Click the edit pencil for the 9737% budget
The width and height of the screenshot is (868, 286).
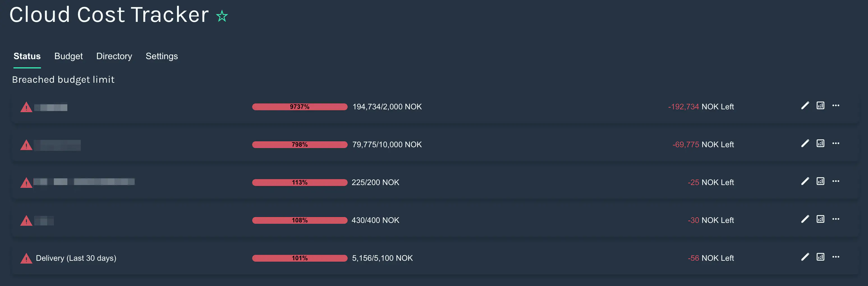click(805, 106)
